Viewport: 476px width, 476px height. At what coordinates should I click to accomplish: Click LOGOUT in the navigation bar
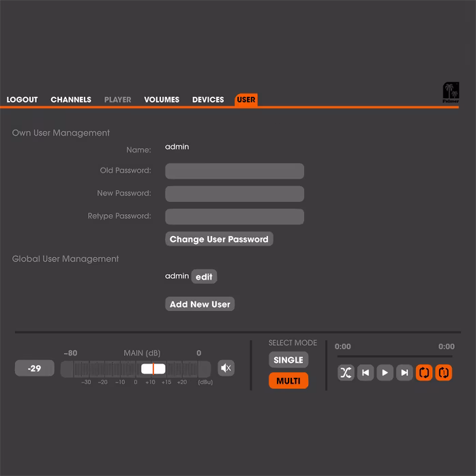23,100
